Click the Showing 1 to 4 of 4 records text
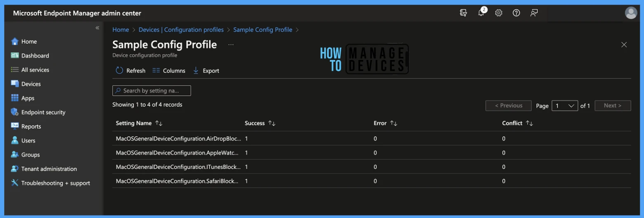Viewport: 644px width, 218px height. (x=147, y=105)
